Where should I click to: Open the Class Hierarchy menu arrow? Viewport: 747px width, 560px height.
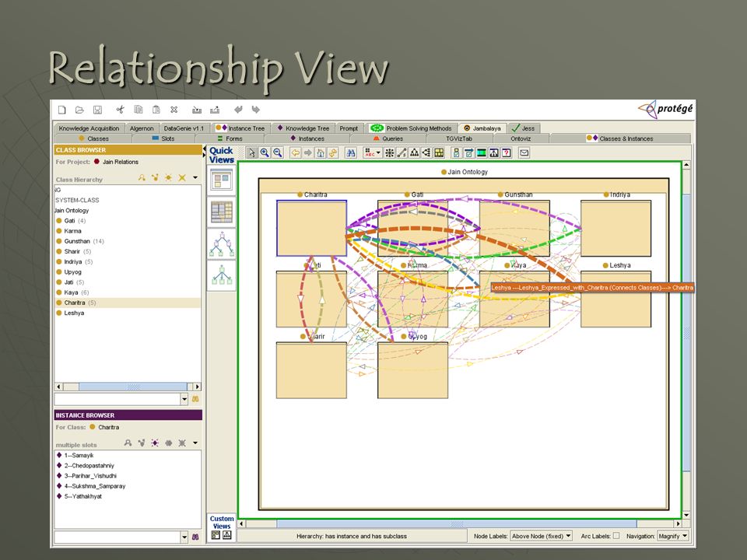tap(195, 177)
